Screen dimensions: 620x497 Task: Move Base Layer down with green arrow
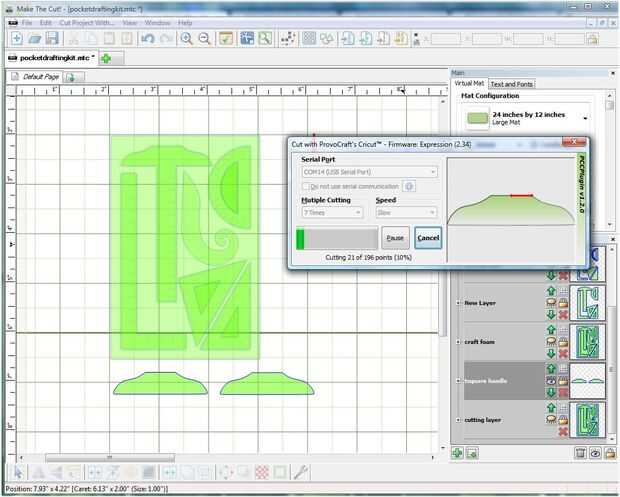pos(551,315)
